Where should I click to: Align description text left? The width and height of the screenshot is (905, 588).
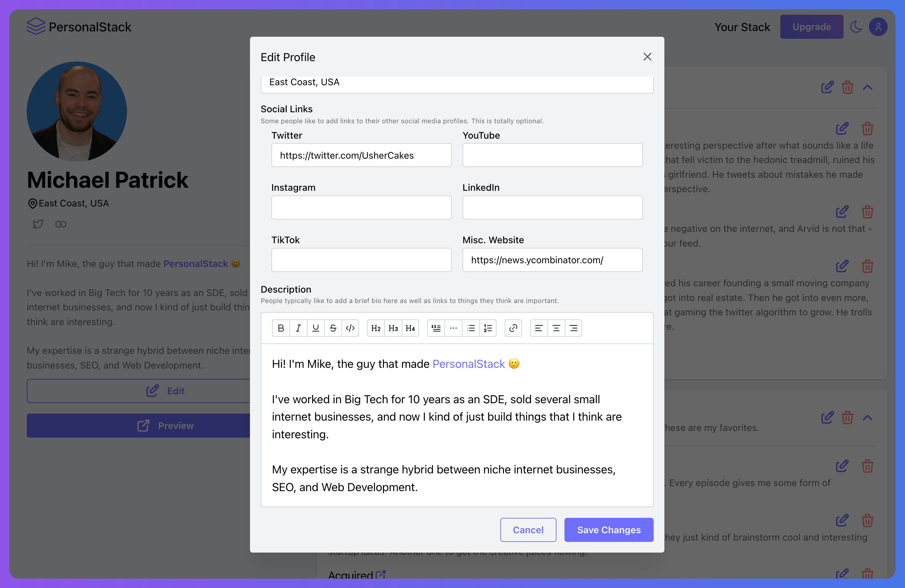(539, 328)
